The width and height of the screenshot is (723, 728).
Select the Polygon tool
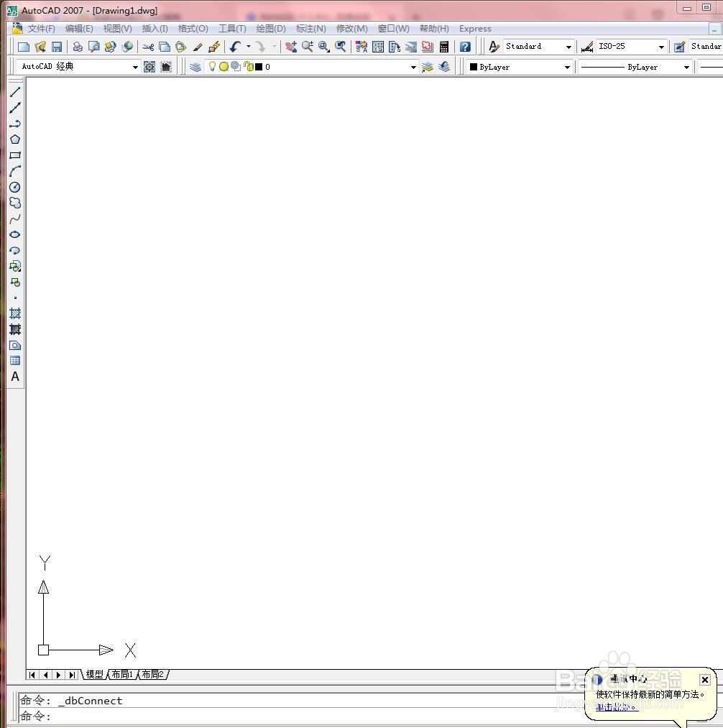[x=15, y=139]
